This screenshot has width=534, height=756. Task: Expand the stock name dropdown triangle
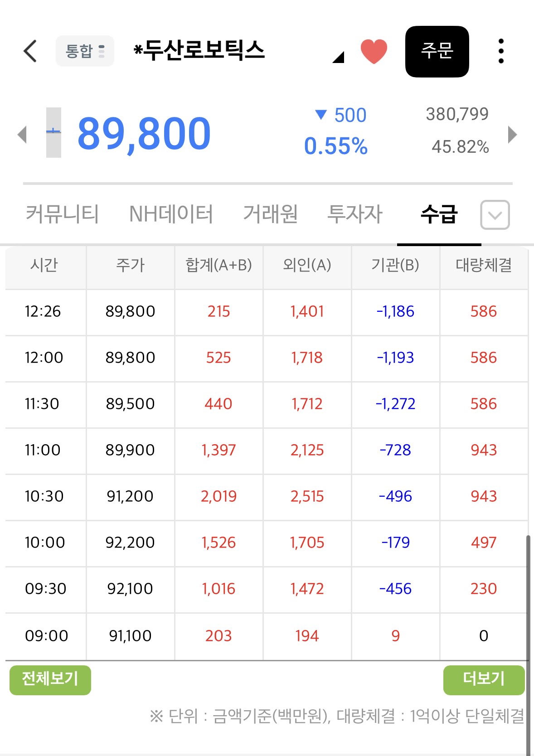[338, 57]
